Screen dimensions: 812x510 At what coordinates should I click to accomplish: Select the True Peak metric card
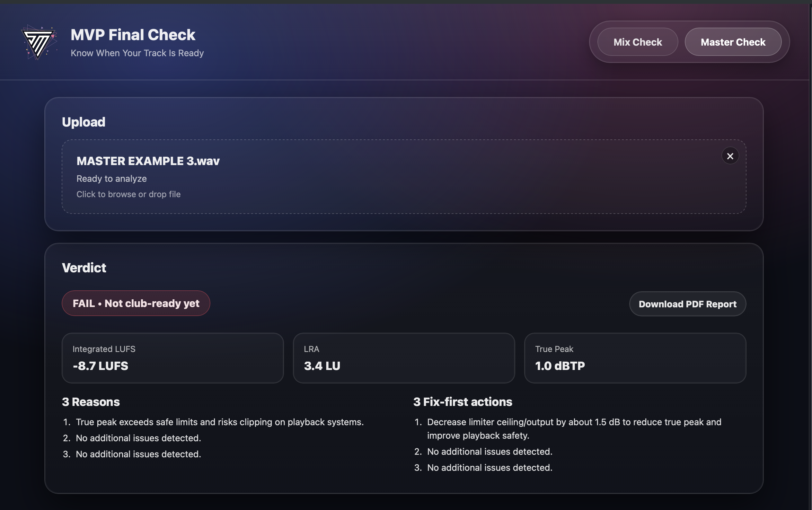coord(635,358)
